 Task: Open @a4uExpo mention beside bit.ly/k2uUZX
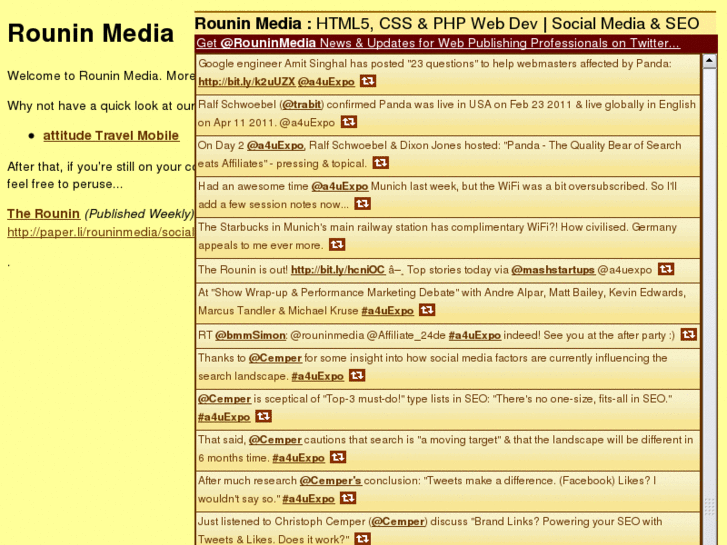(326, 82)
